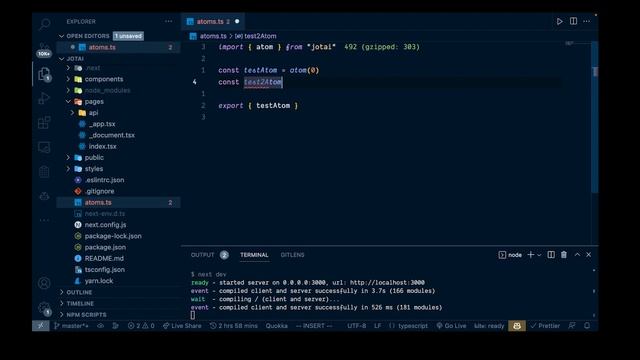
Task: Open the Search view in activity bar
Action: click(44, 24)
